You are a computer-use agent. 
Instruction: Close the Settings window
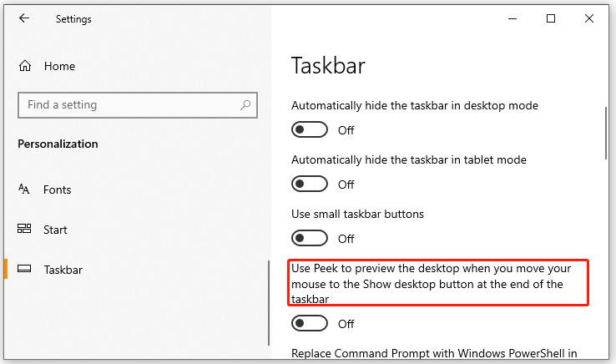(x=589, y=18)
